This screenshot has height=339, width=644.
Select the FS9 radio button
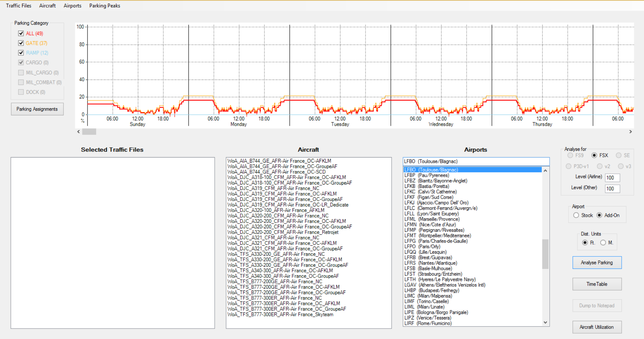(x=570, y=156)
